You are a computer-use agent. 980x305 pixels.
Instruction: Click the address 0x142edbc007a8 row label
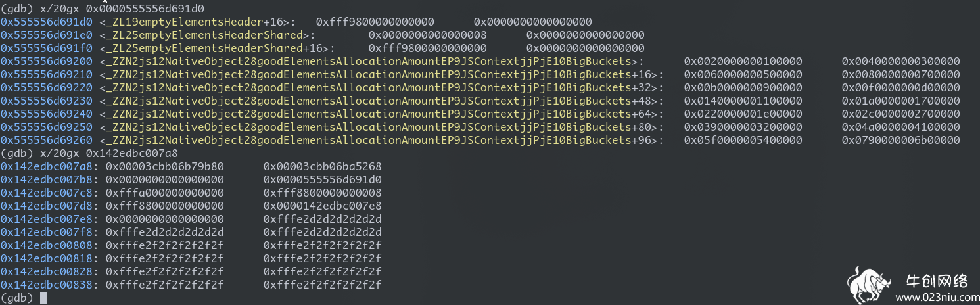(x=49, y=166)
